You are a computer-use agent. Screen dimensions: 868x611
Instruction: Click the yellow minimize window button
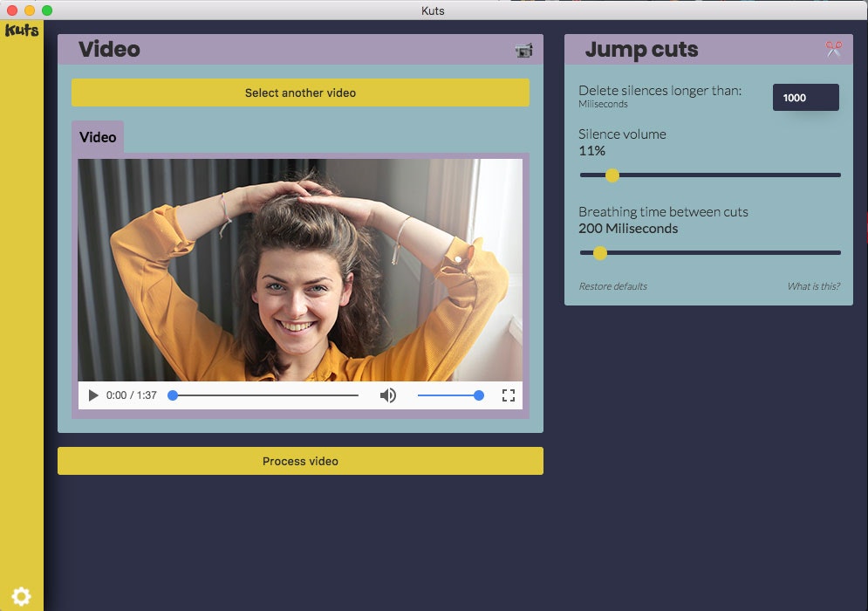[x=30, y=10]
